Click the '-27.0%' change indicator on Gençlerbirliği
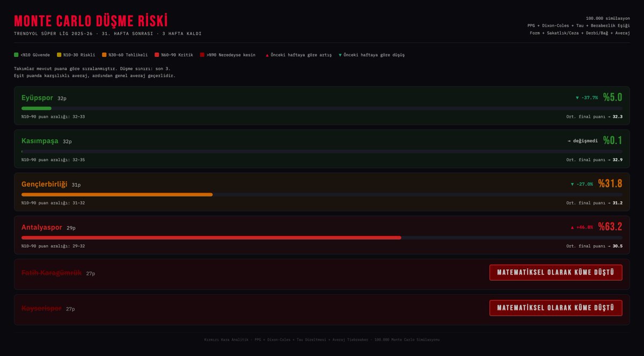 tap(582, 184)
